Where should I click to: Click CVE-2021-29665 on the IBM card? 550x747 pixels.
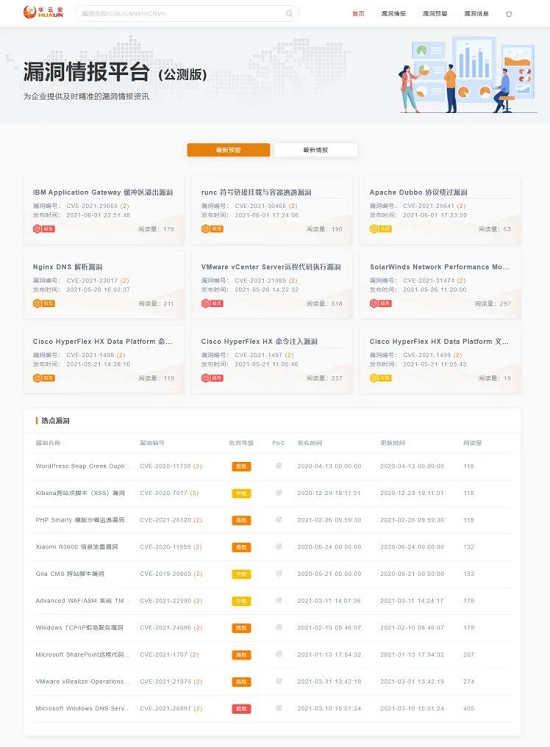92,206
